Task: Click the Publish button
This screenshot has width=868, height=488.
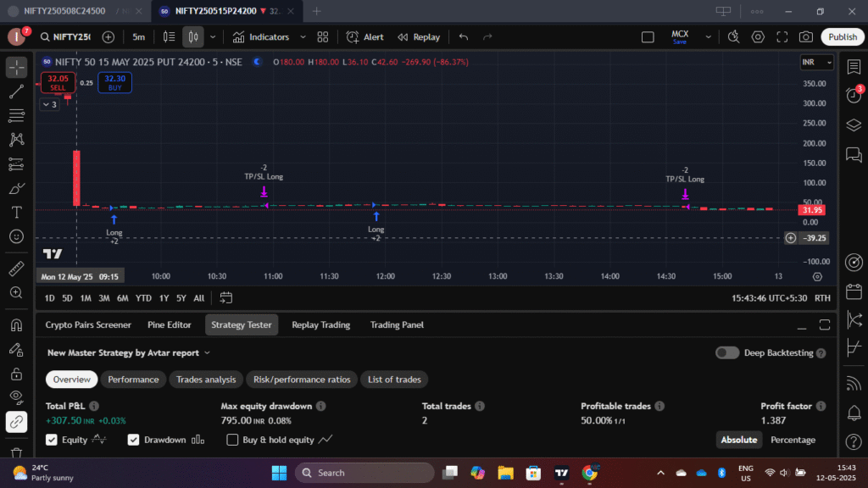Action: [843, 37]
